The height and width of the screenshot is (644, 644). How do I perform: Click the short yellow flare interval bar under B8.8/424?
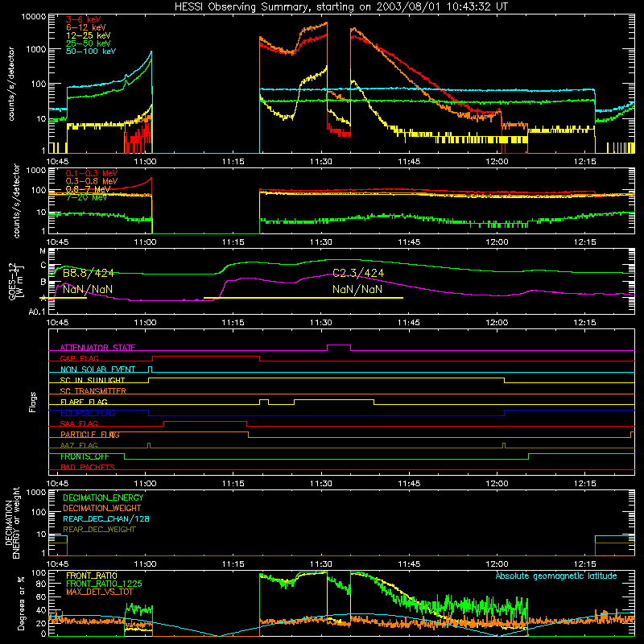coord(63,298)
